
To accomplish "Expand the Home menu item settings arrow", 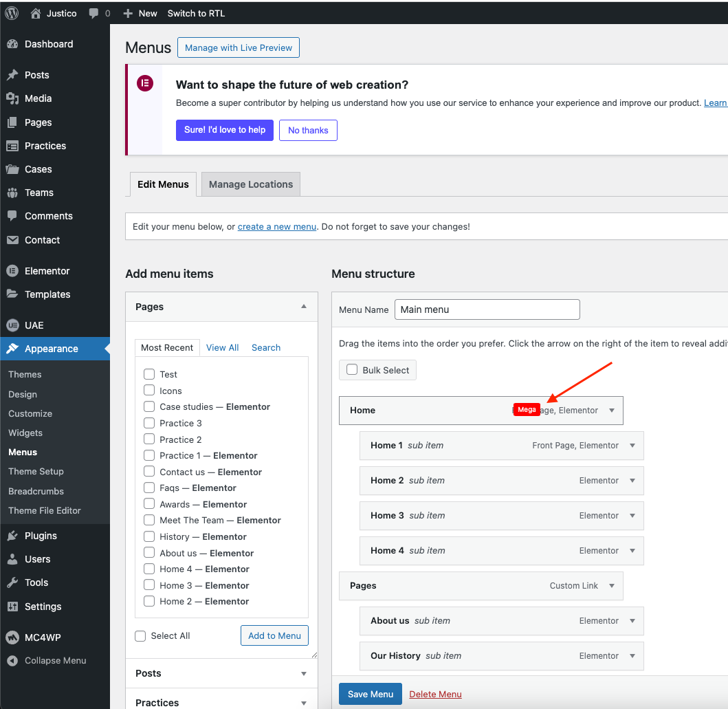I will (612, 411).
